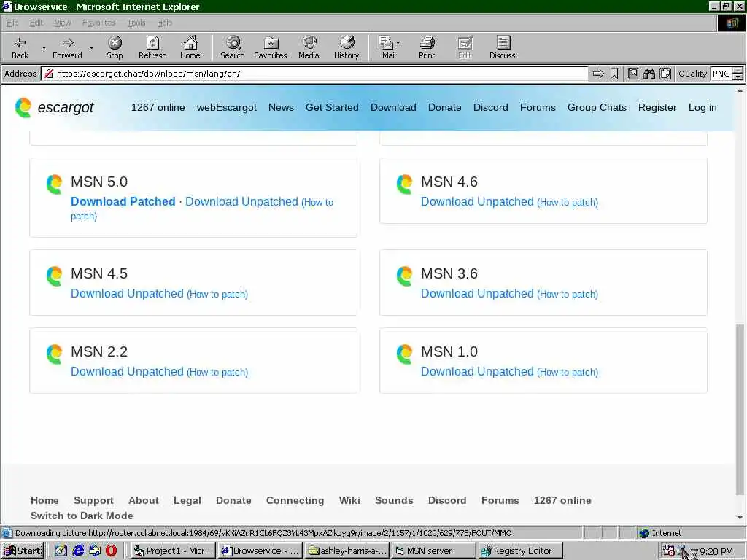
Task: Stop loading the page
Action: pyautogui.click(x=115, y=47)
